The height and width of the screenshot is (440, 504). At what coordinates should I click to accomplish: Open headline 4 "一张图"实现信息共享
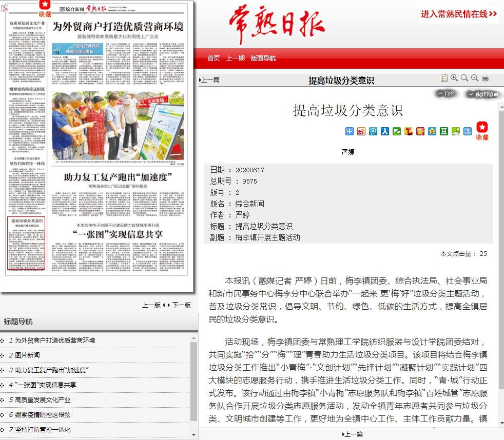pos(46,385)
